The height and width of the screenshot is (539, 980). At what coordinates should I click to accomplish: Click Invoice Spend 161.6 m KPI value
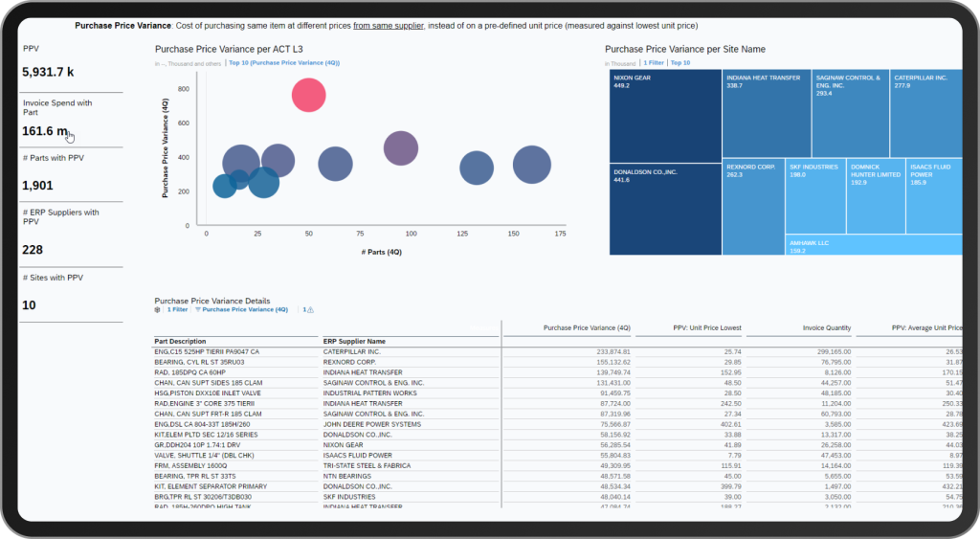point(45,131)
